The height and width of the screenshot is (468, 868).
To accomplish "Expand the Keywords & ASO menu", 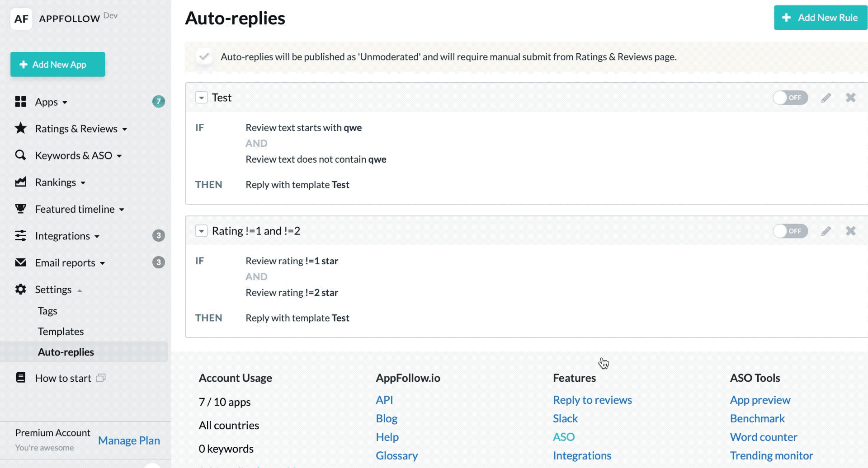I will [x=74, y=155].
